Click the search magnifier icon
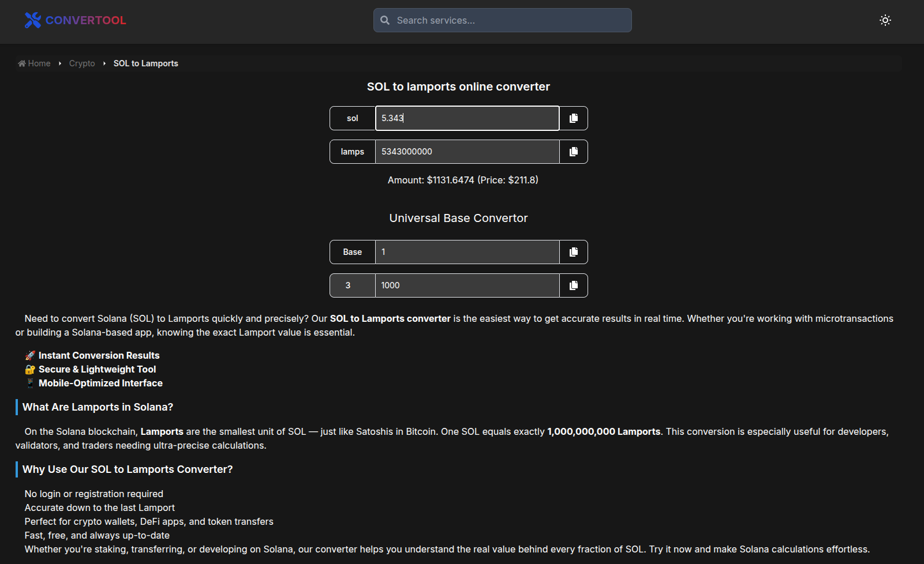Viewport: 924px width, 564px height. [x=385, y=20]
